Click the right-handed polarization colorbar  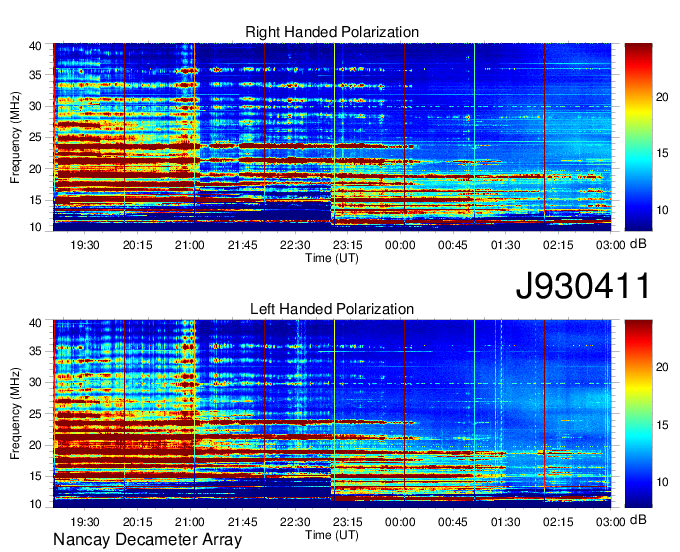638,137
